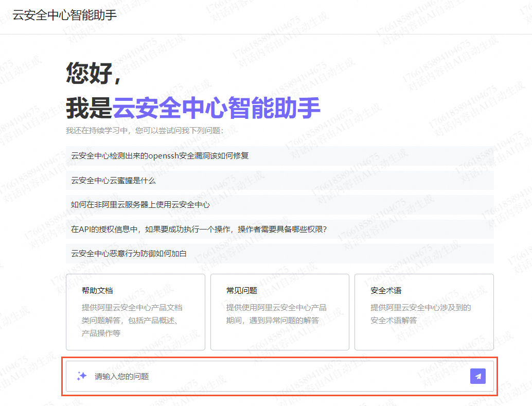Pick the API的授权信息 permissions question
Image resolution: width=532 pixels, height=406 pixels.
tap(280, 229)
